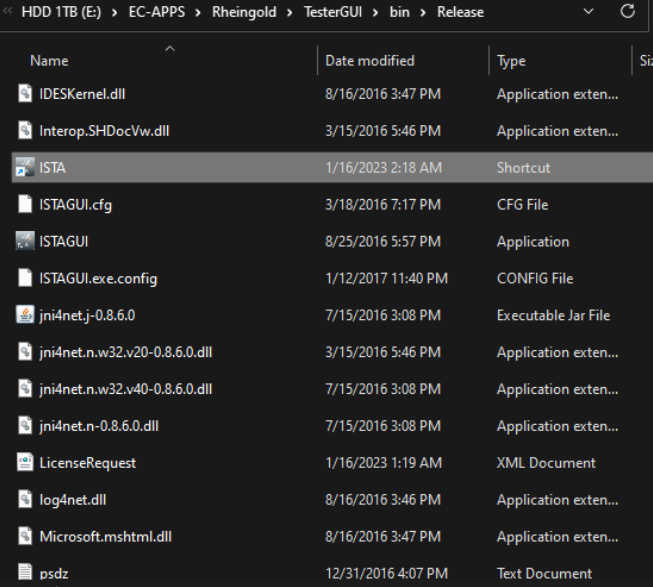Expand the chevron after TesterGUI

[376, 12]
